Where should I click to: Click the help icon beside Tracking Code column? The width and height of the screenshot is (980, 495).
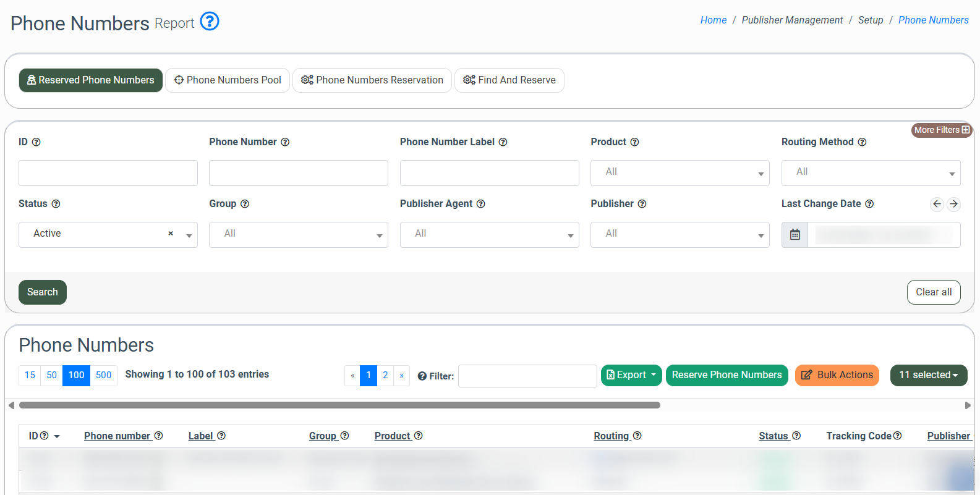pyautogui.click(x=897, y=436)
